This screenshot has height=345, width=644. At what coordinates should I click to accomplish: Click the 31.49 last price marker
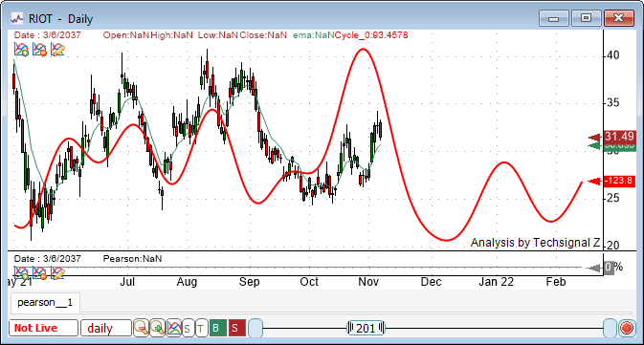[x=619, y=137]
